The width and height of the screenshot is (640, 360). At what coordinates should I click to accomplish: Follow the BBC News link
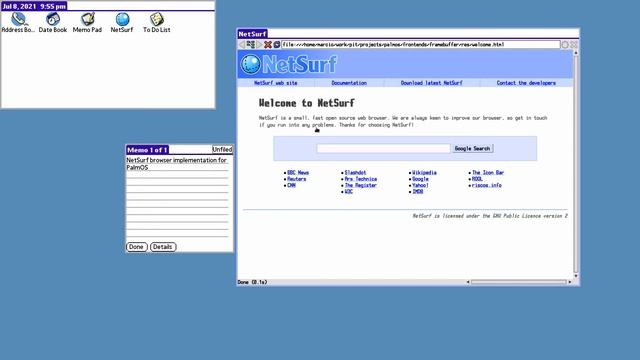[x=298, y=173]
